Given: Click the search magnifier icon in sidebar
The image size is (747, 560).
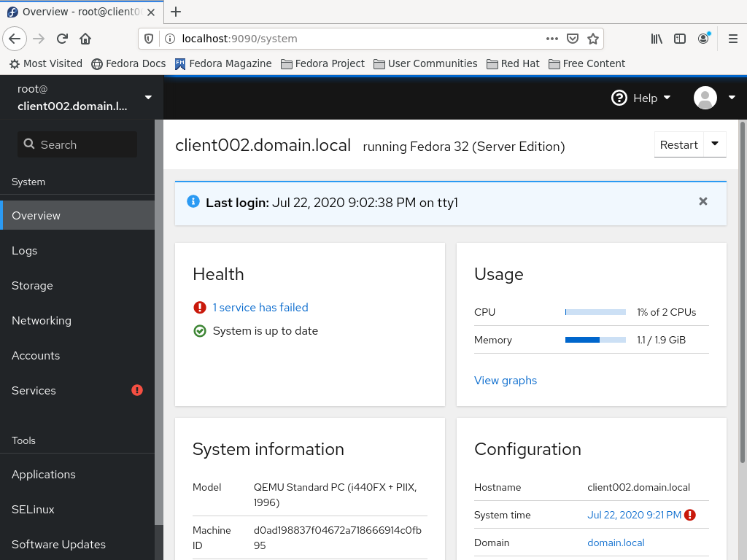Looking at the screenshot, I should coord(29,144).
